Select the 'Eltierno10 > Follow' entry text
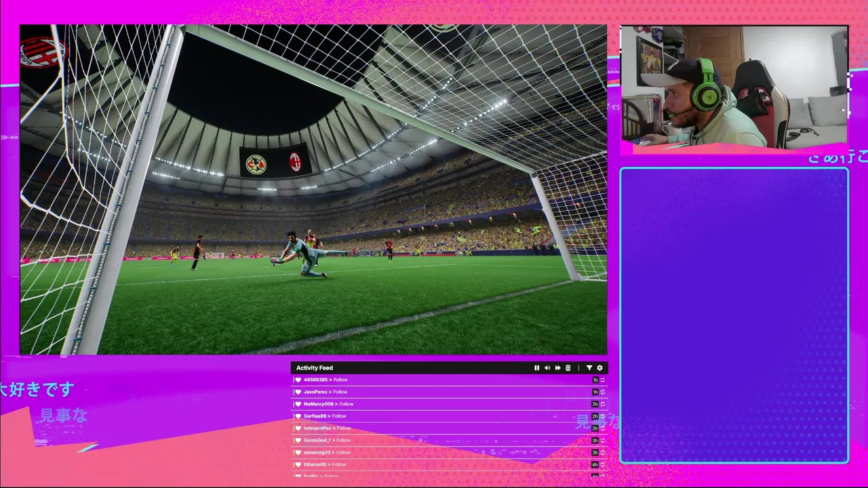Screen dimensions: 868x488 325,465
